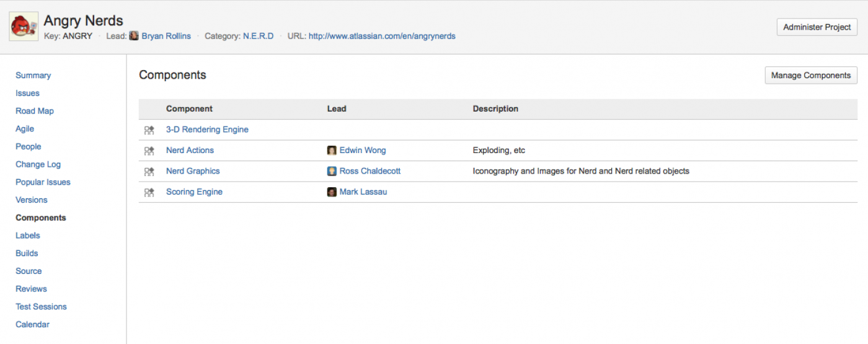The image size is (868, 344).
Task: Click the component icon beside Scoring Engine
Action: [149, 192]
